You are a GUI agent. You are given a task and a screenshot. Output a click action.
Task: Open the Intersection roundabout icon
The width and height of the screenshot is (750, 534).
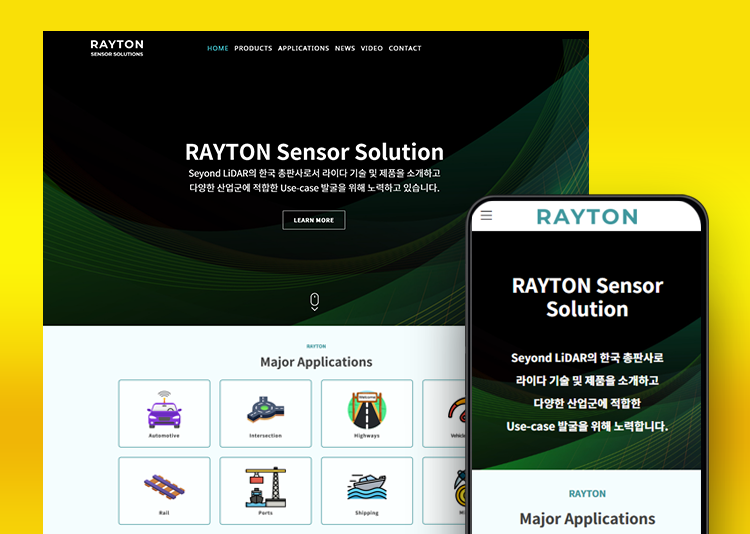point(265,410)
